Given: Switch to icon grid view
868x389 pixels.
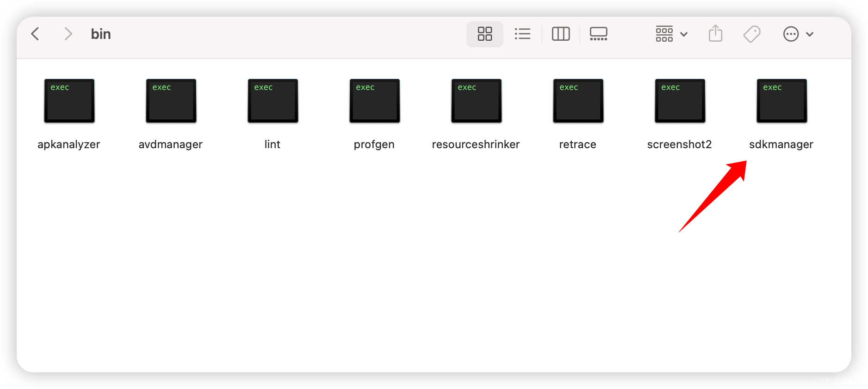Looking at the screenshot, I should pyautogui.click(x=484, y=34).
